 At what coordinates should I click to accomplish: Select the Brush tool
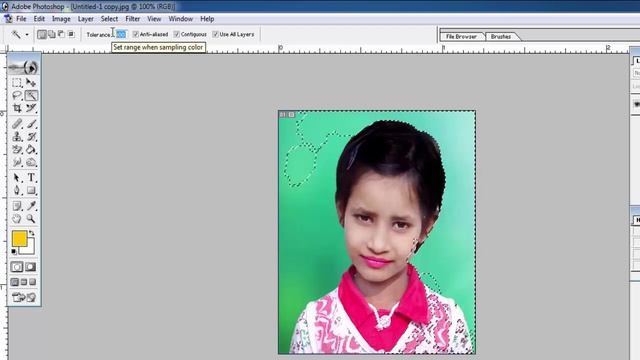[x=31, y=124]
